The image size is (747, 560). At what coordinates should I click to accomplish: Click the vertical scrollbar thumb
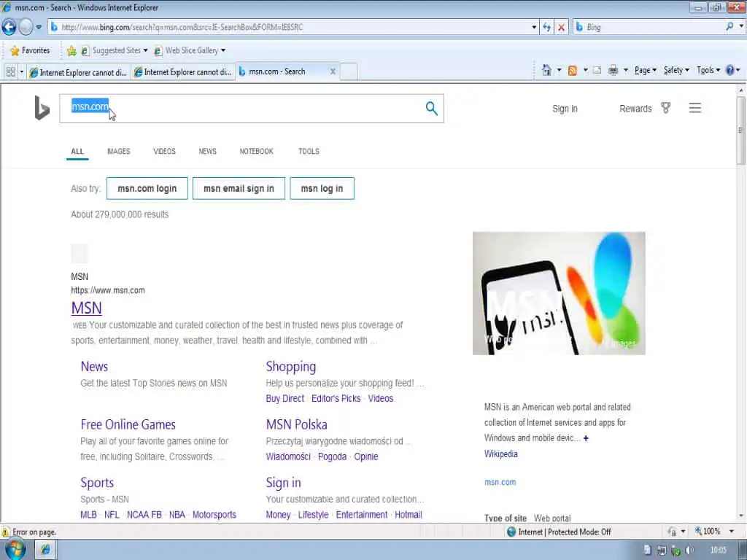[x=741, y=131]
